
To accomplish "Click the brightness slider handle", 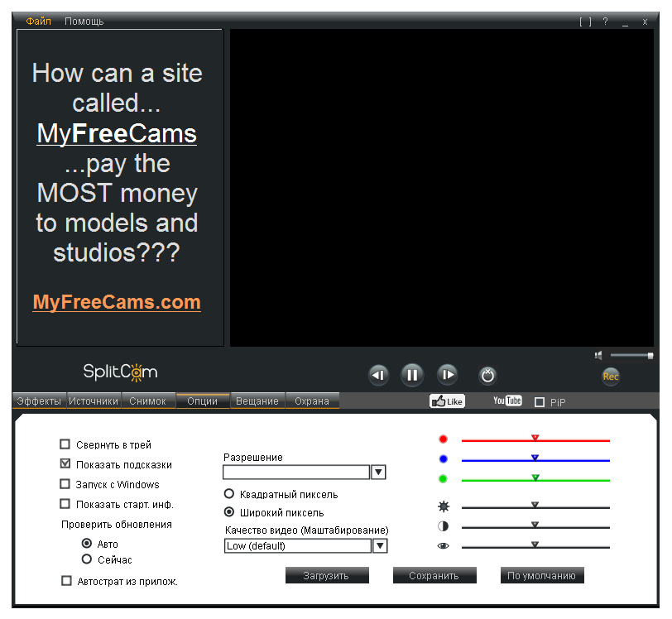I will tap(535, 505).
